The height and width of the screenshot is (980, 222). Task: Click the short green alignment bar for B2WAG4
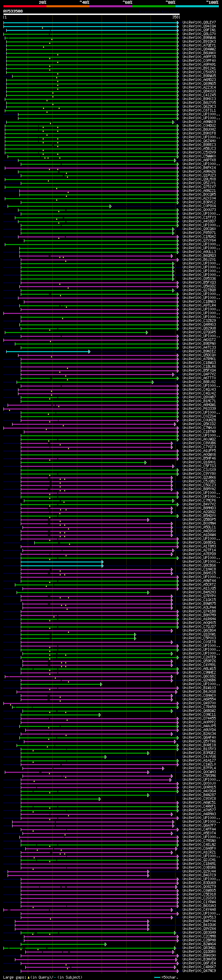(64, 944)
